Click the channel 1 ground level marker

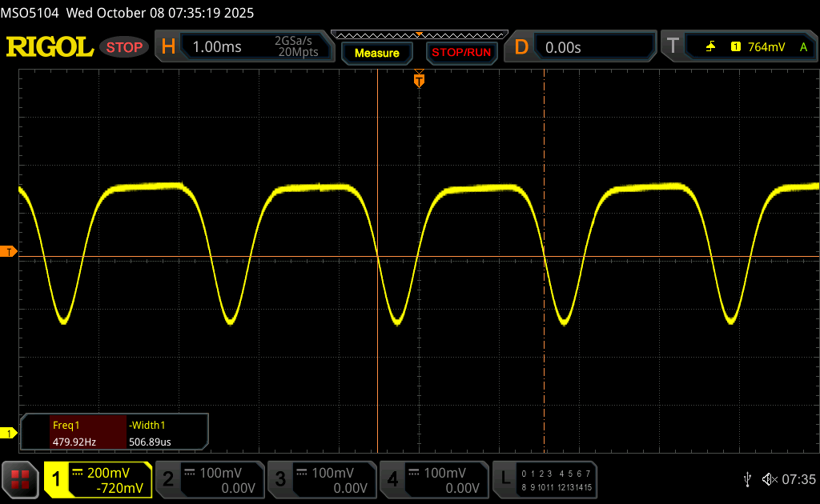click(x=9, y=434)
